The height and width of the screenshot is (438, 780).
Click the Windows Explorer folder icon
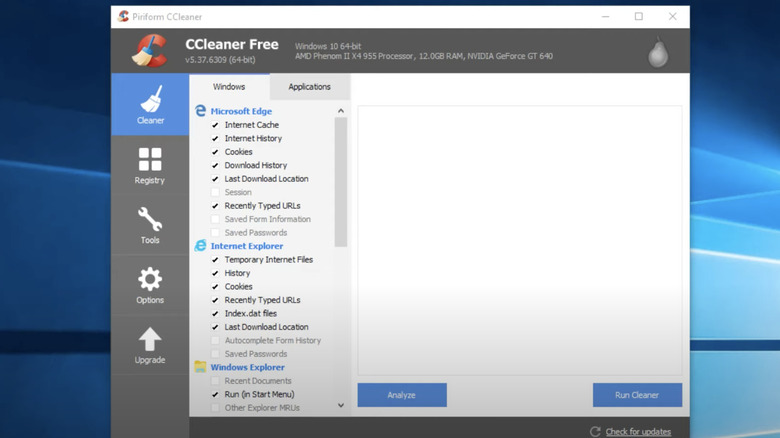click(x=200, y=367)
